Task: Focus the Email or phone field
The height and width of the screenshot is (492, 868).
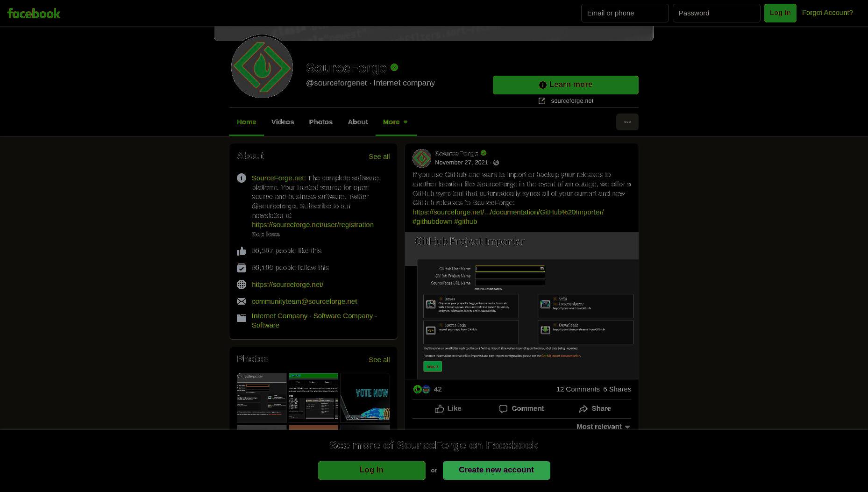Action: click(625, 13)
